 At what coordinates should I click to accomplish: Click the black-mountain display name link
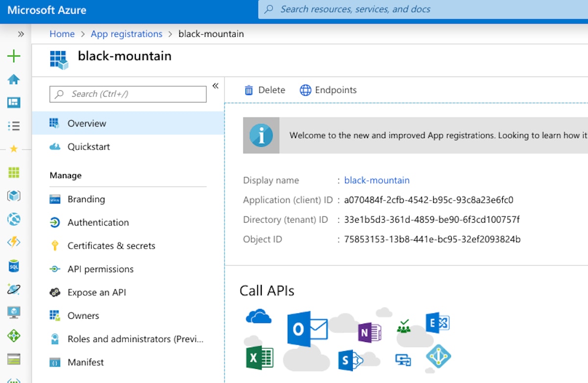point(377,180)
